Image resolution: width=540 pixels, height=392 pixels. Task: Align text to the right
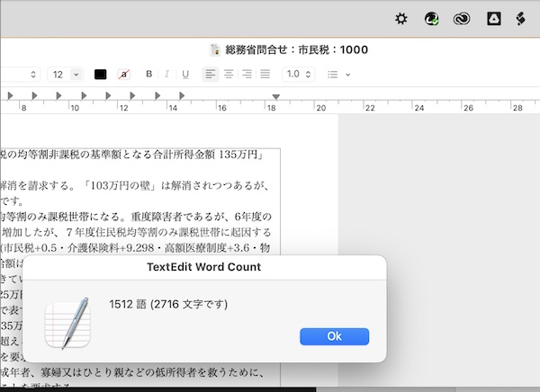[x=247, y=74]
